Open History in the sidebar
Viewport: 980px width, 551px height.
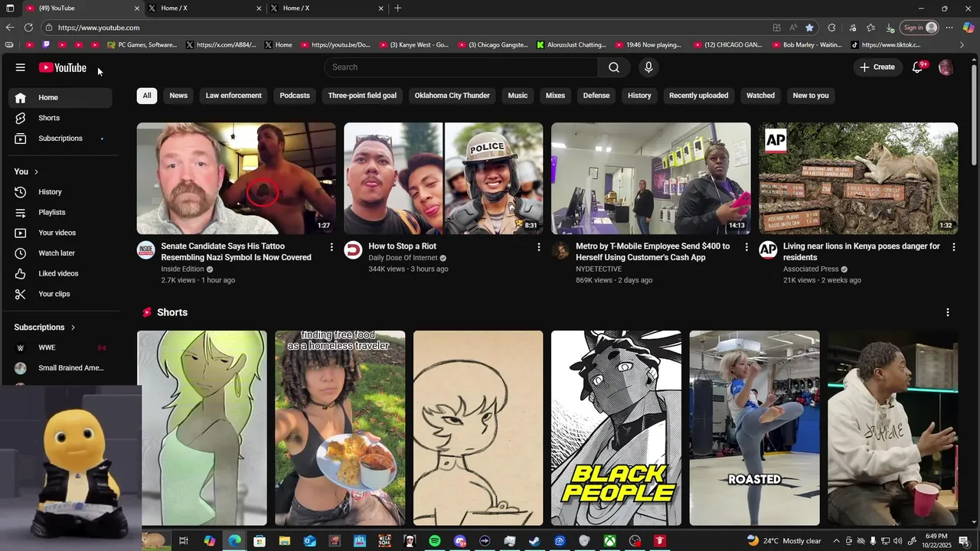(60, 192)
